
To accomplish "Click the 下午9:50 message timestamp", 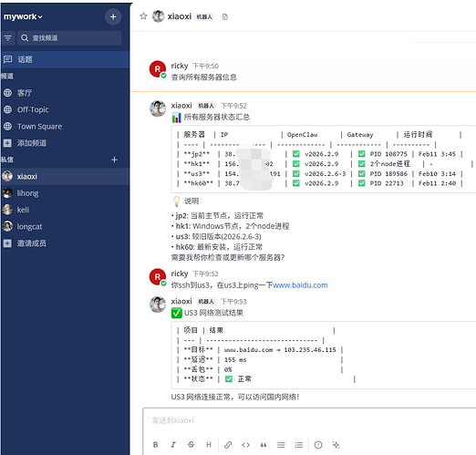I will point(205,67).
